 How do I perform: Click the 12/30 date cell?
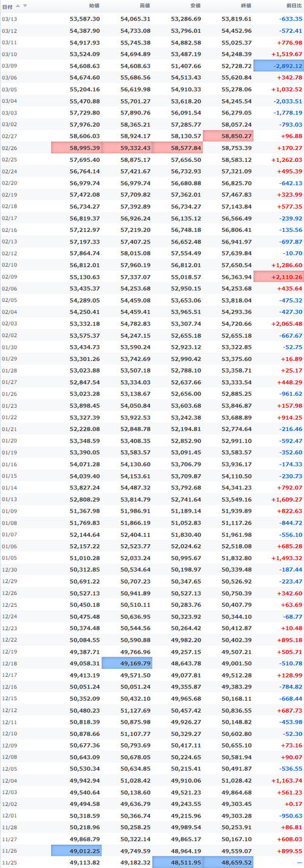pyautogui.click(x=10, y=571)
